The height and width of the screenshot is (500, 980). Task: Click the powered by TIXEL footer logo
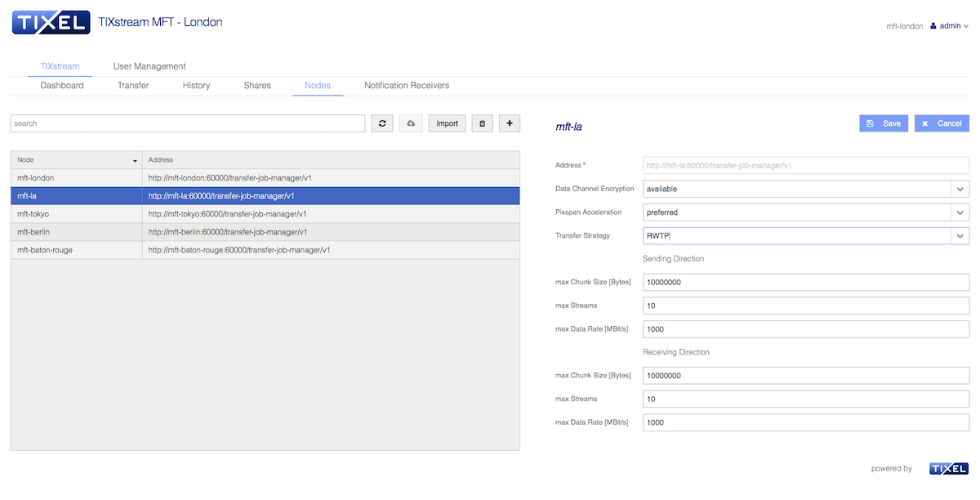(948, 469)
